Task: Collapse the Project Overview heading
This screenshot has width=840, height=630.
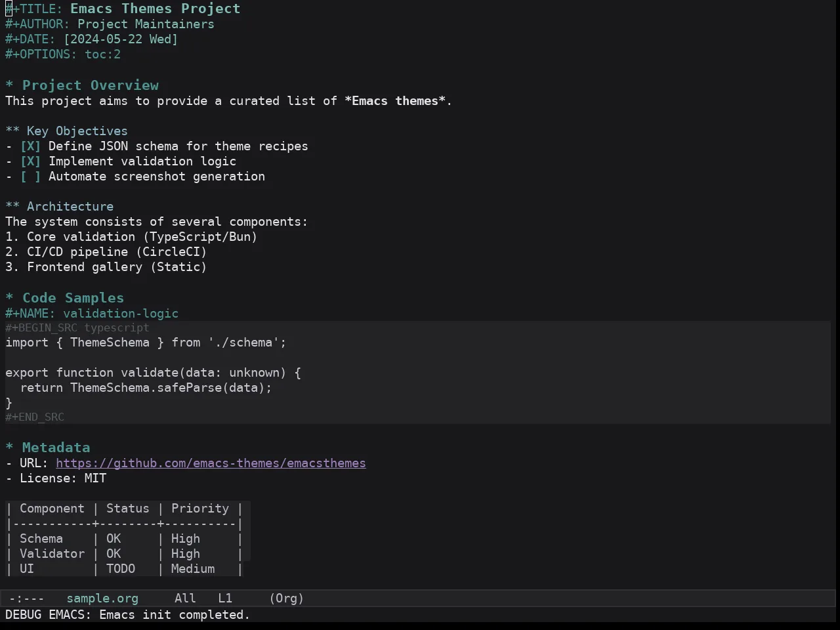Action: (82, 85)
